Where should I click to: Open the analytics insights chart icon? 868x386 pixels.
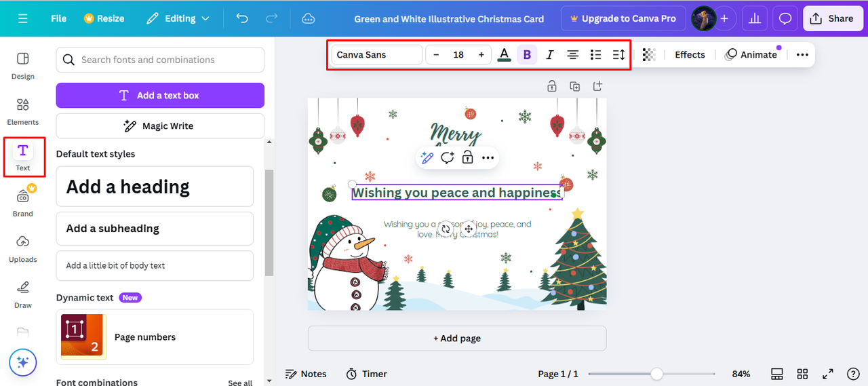(754, 18)
